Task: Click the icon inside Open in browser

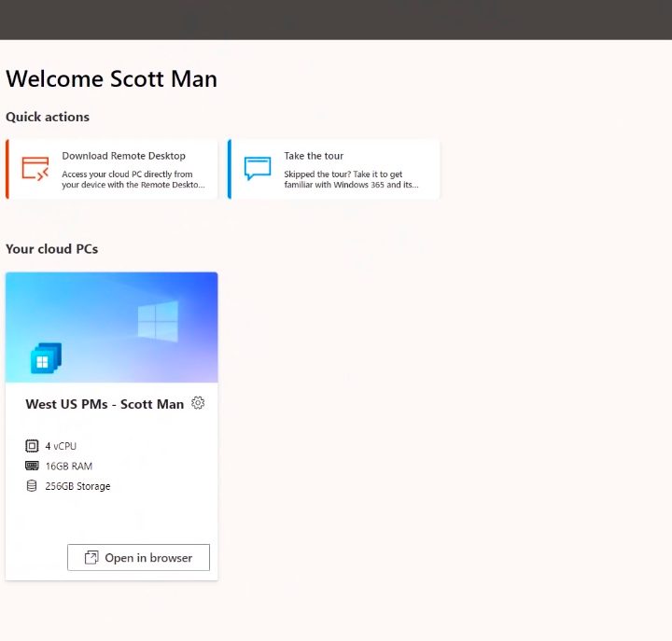Action: tap(91, 558)
